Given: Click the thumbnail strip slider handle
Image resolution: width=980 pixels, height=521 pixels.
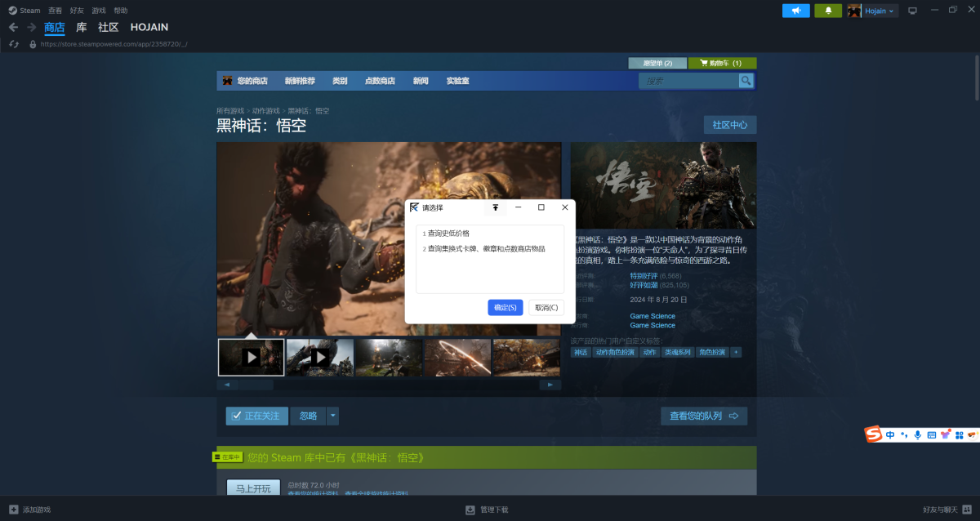Looking at the screenshot, I should point(257,385).
